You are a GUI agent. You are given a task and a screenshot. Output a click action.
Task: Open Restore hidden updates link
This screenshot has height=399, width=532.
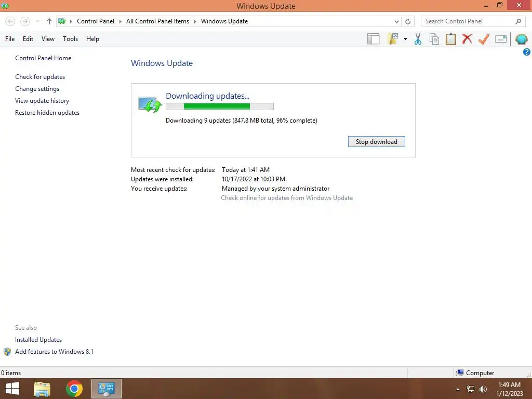coord(47,112)
